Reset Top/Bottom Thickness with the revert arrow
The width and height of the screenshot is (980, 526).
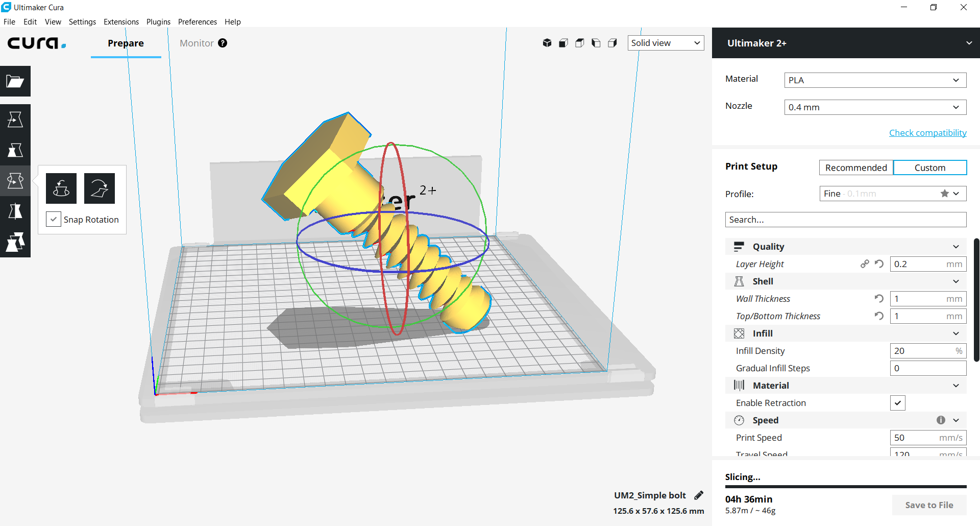[x=879, y=316]
